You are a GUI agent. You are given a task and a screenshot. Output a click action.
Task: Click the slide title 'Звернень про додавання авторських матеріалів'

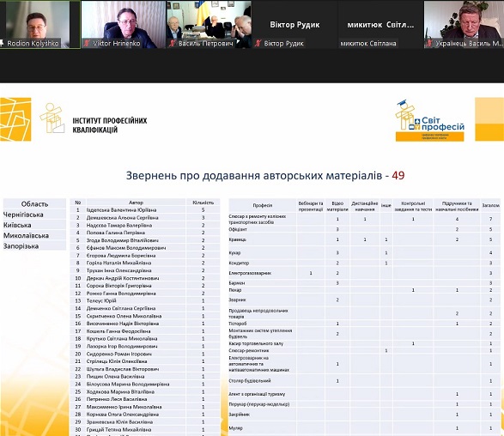(x=254, y=175)
